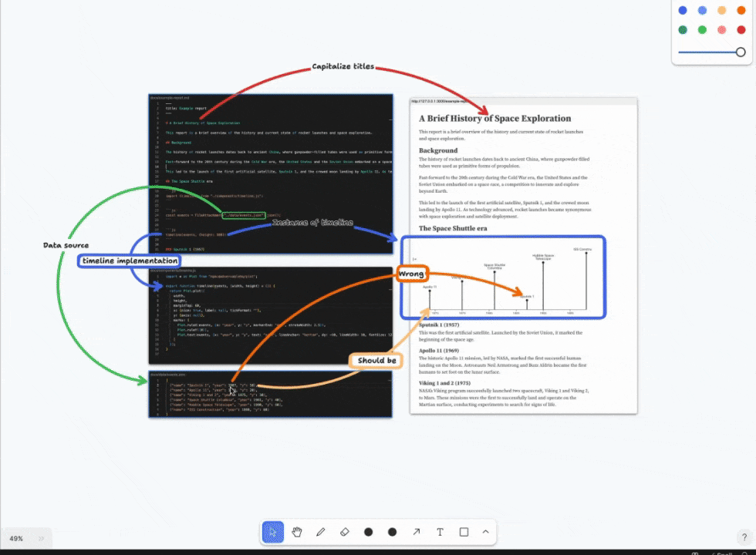Select the 'Should be' label box
This screenshot has height=555, width=756.
click(x=376, y=361)
